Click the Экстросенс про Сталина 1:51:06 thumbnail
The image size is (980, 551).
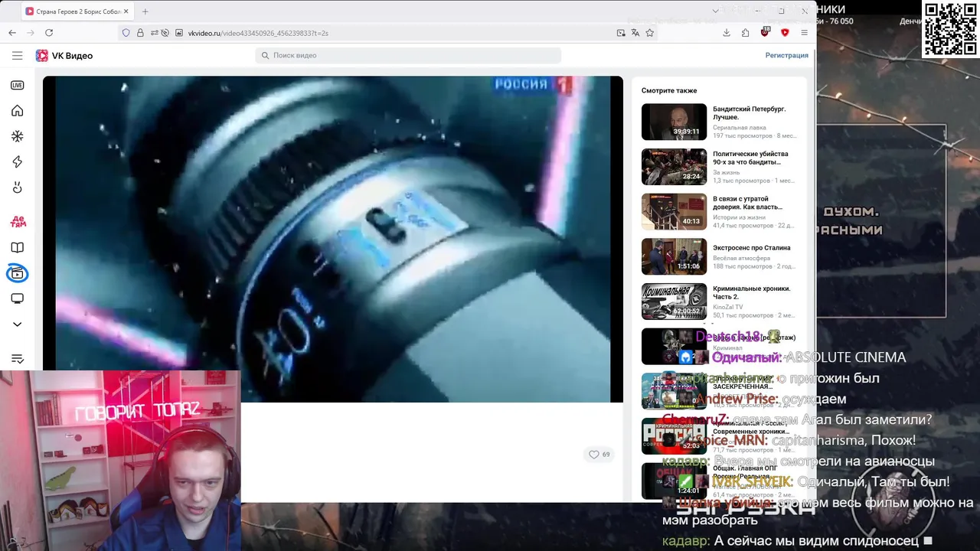tap(674, 256)
